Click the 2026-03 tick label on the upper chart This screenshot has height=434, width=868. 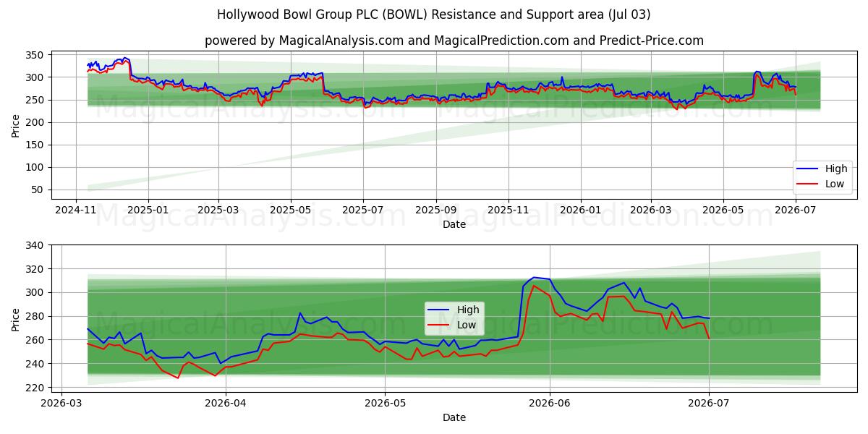pos(650,210)
